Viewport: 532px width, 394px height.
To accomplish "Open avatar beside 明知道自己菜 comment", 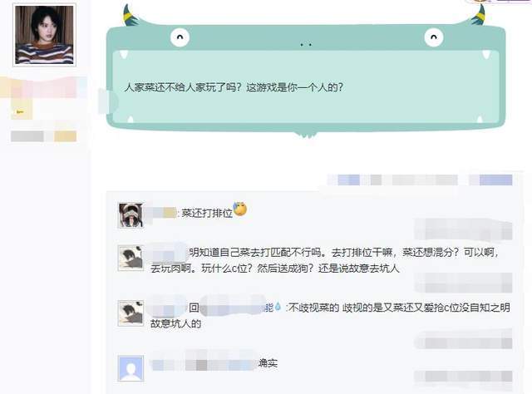I will (131, 258).
